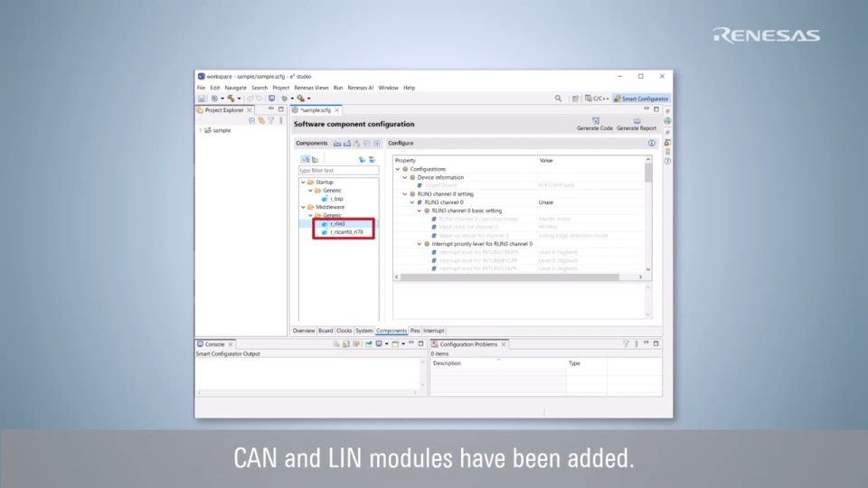
Task: Select the r_rscanfd_rl78 component
Action: 346,232
